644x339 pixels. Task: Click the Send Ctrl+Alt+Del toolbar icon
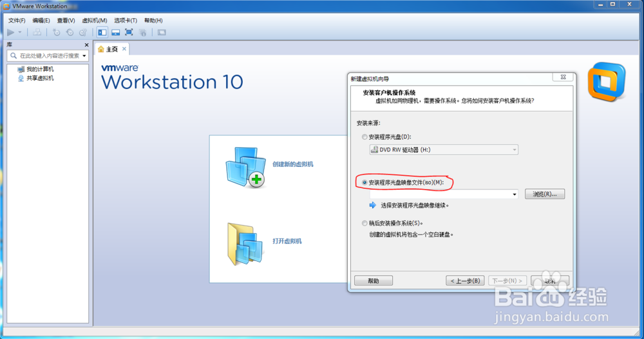point(37,32)
